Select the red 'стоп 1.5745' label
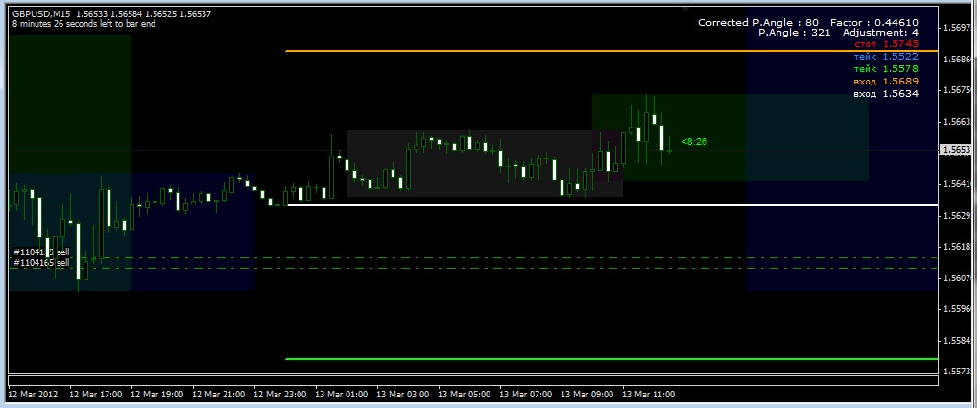 pyautogui.click(x=886, y=44)
